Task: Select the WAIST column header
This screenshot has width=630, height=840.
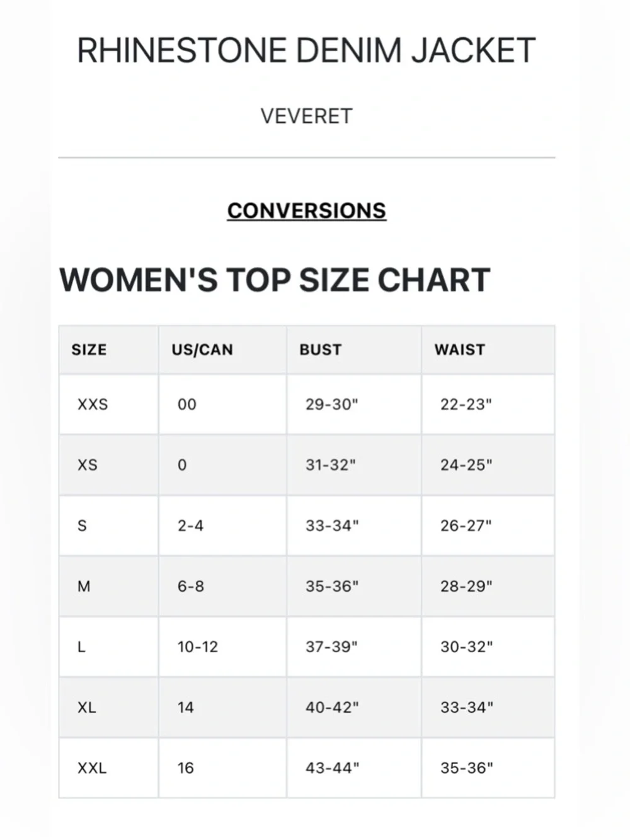Action: (488, 350)
